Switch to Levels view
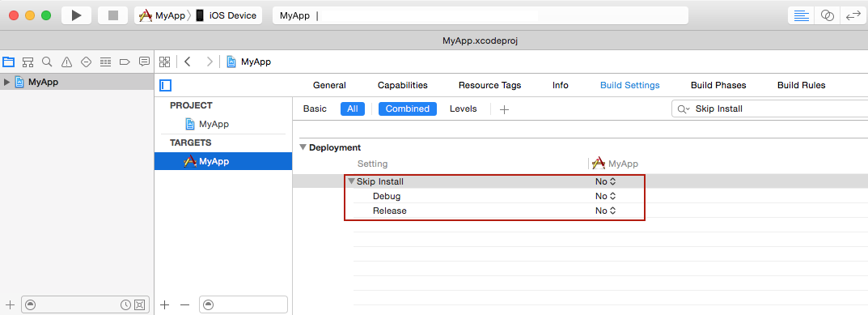Viewport: 868px width, 315px height. click(463, 109)
